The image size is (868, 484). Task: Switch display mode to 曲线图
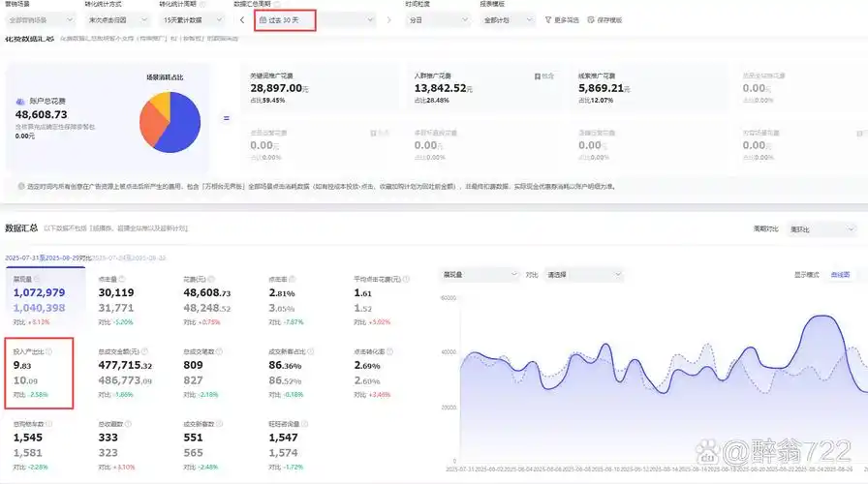842,275
